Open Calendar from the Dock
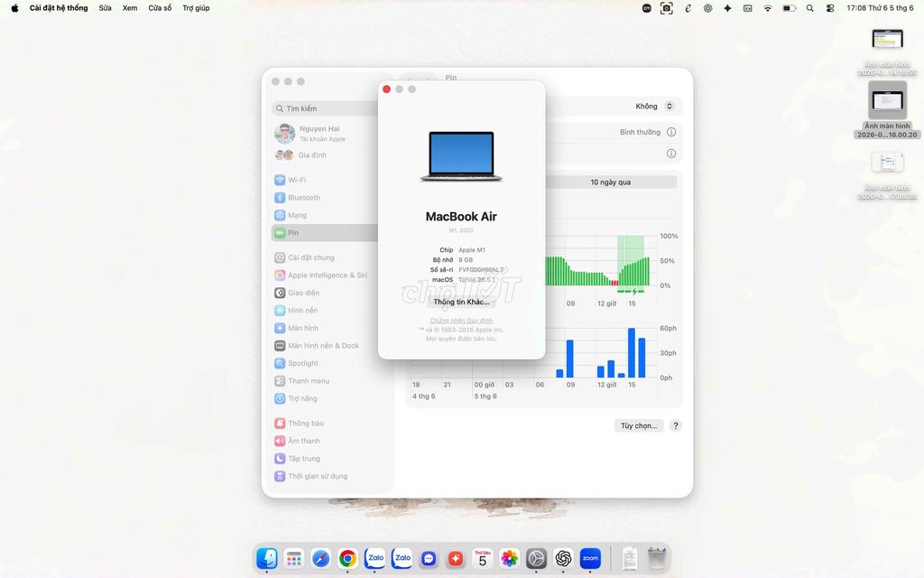This screenshot has width=924, height=578. click(x=483, y=558)
